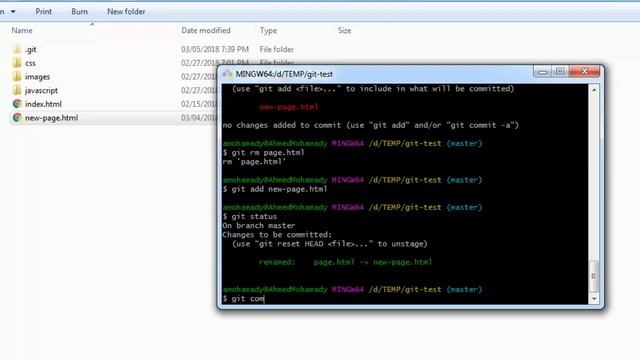Select the css folder icon

pos(17,63)
